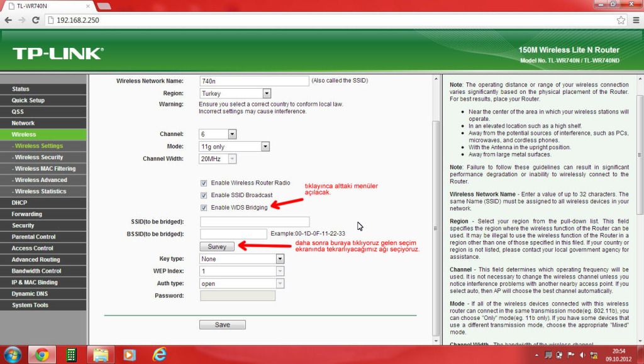This screenshot has width=644, height=364.
Task: Launch the calculator from the taskbar
Action: point(72,355)
